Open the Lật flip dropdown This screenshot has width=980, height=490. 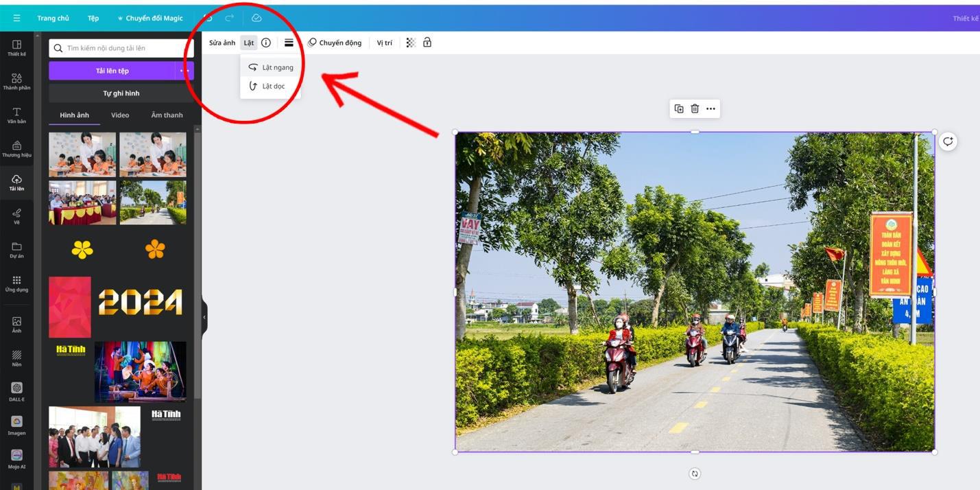pos(248,43)
